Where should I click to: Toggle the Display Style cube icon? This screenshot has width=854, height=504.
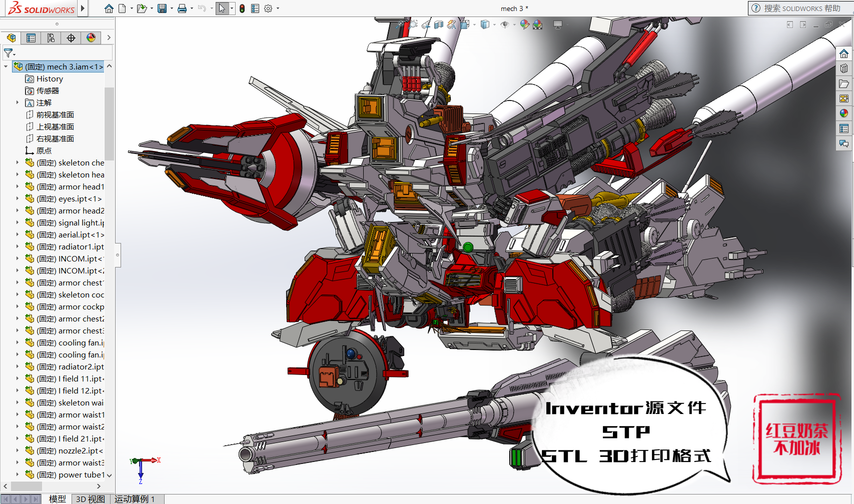point(485,24)
